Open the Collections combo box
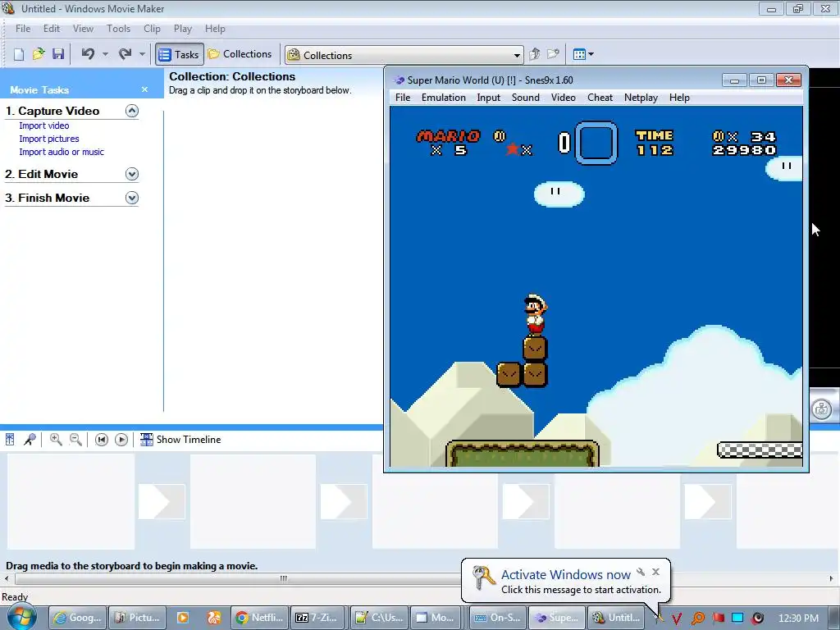840x630 pixels. tap(404, 55)
